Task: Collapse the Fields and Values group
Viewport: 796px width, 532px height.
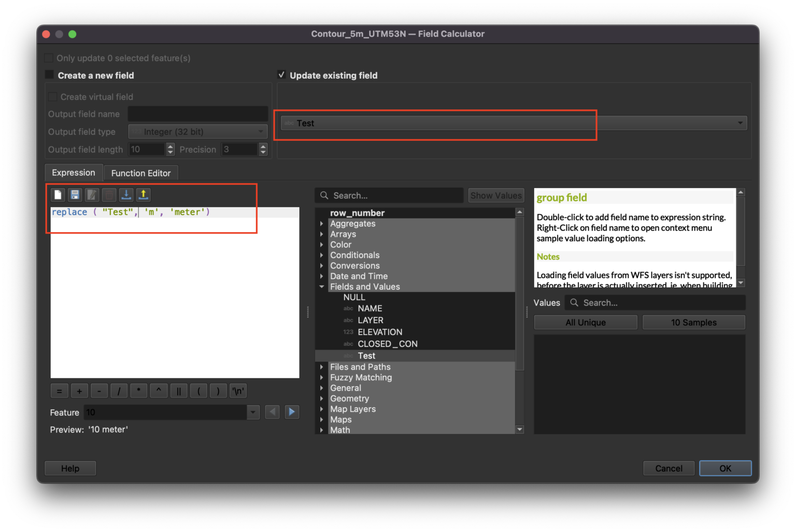Action: (x=322, y=287)
